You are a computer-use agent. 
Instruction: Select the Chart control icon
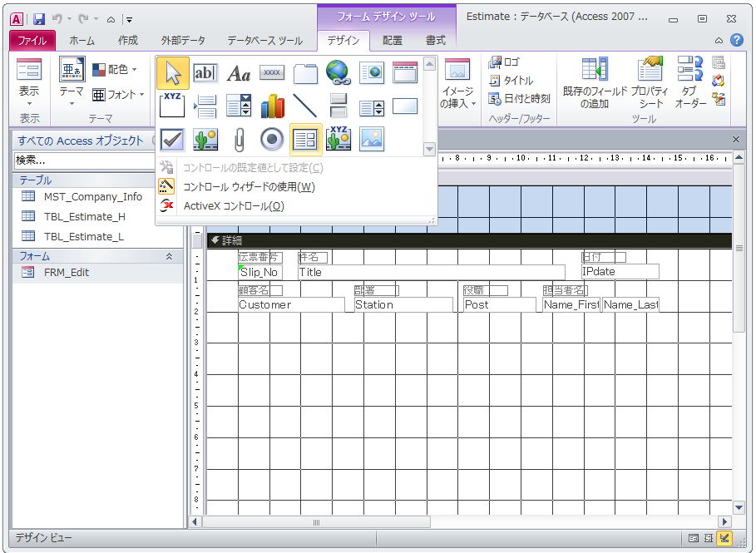pyautogui.click(x=272, y=106)
